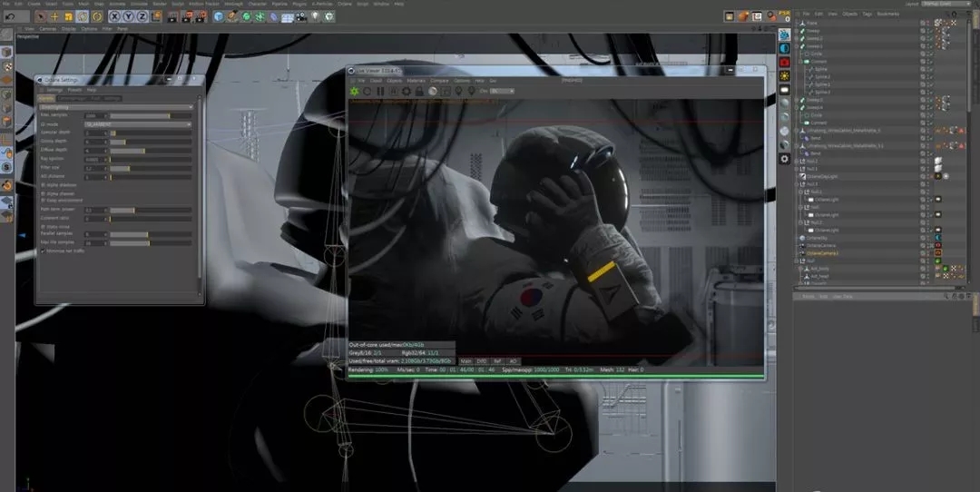
Task: Toggle the X axis lock icon
Action: coord(114,17)
